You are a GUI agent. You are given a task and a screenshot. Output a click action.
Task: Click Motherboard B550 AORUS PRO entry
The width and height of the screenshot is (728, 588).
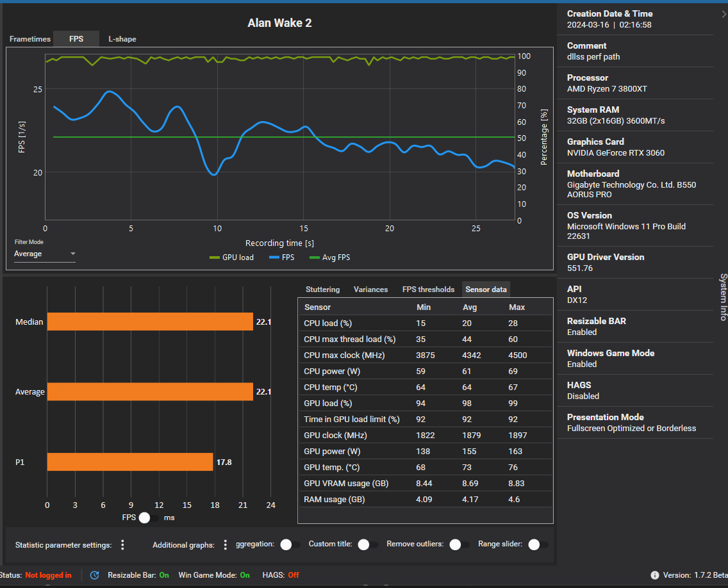pos(631,190)
